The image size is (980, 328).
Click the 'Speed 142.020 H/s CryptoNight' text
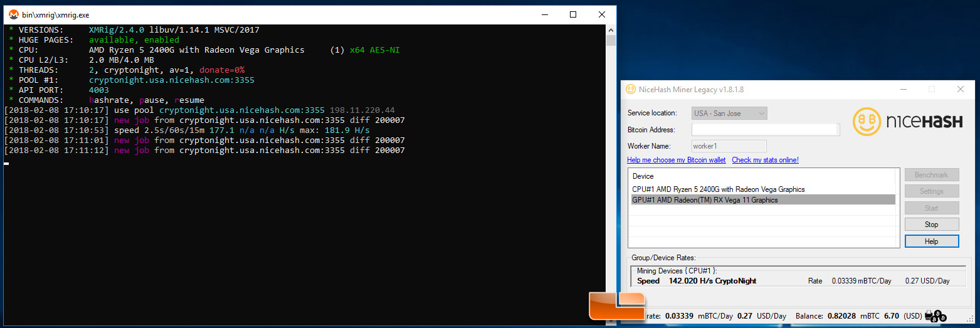(x=697, y=281)
